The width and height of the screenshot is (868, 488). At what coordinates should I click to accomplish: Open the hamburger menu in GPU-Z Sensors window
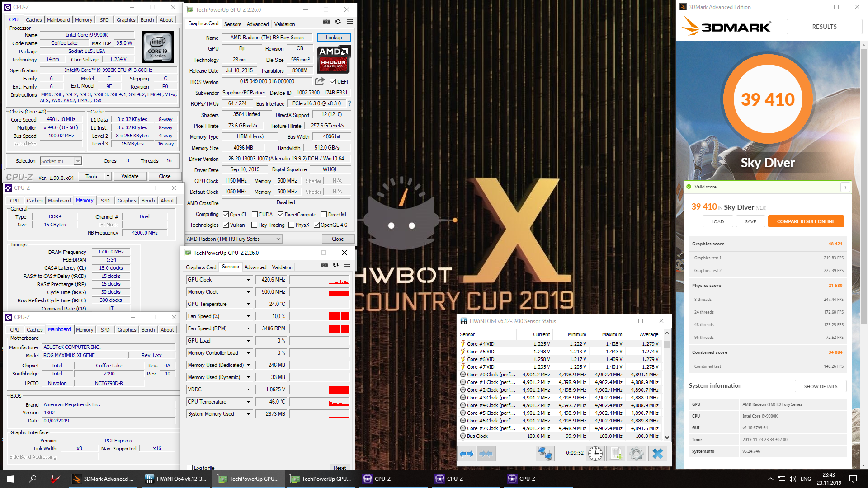(347, 265)
